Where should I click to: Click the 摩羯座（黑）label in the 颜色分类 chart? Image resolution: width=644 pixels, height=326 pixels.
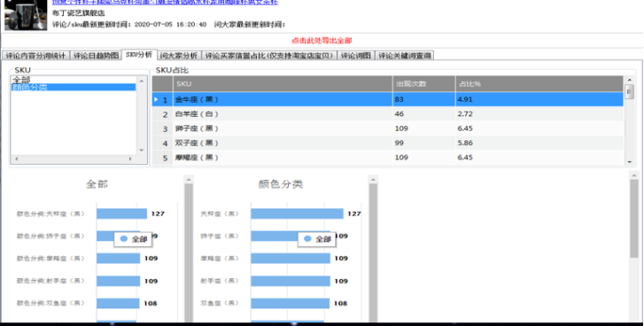[220, 259]
